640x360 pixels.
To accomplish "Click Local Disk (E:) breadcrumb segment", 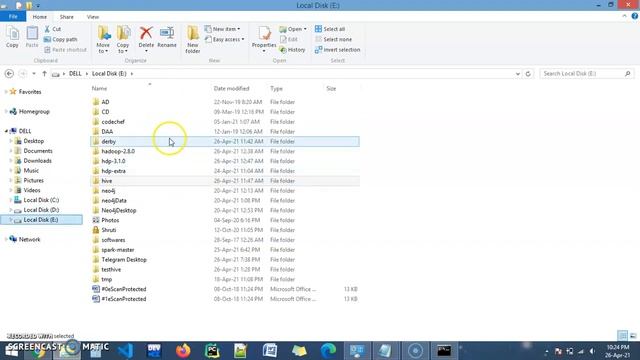I will click(109, 73).
